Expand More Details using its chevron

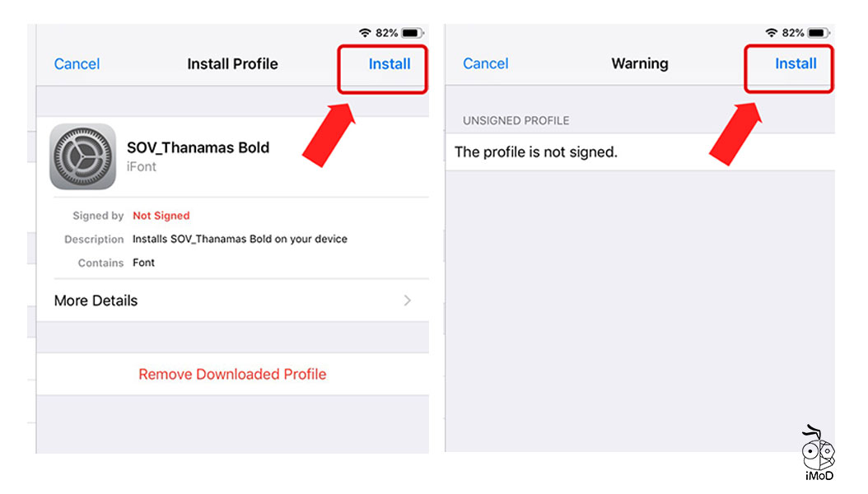tap(407, 301)
